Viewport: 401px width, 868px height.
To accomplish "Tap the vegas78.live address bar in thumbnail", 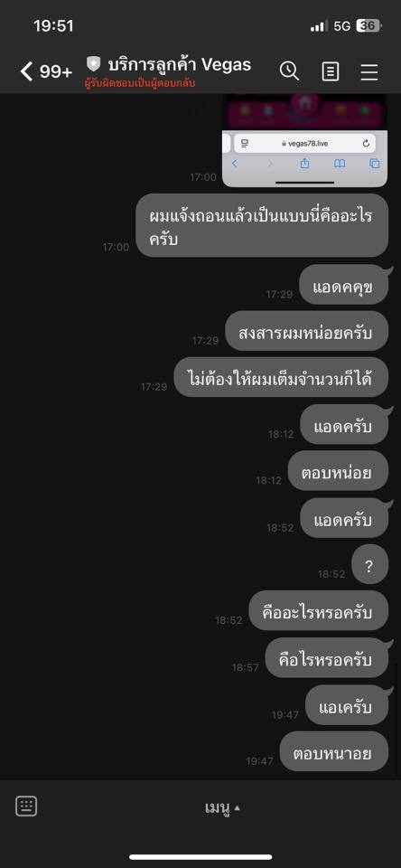I will click(304, 144).
